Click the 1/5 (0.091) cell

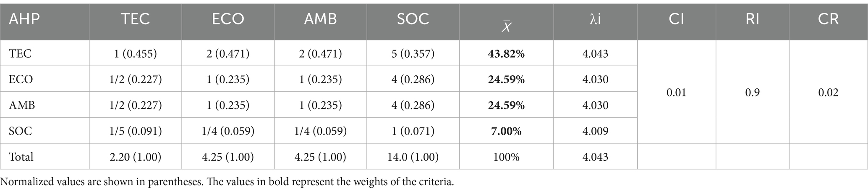tap(135, 131)
